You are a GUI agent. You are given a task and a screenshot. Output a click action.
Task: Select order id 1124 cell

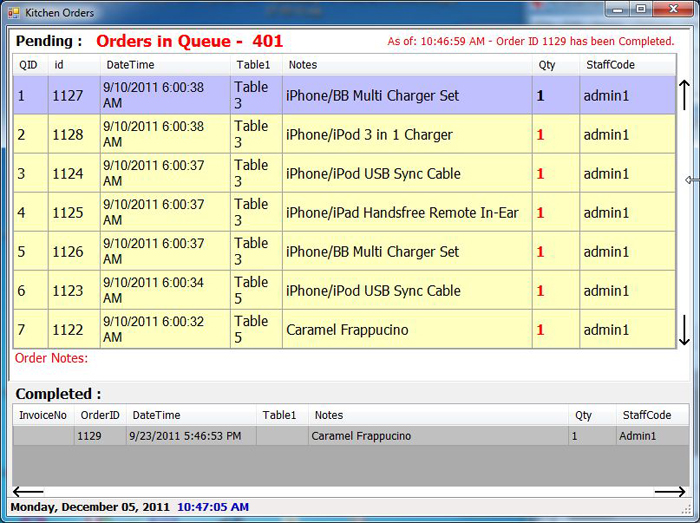pyautogui.click(x=74, y=173)
